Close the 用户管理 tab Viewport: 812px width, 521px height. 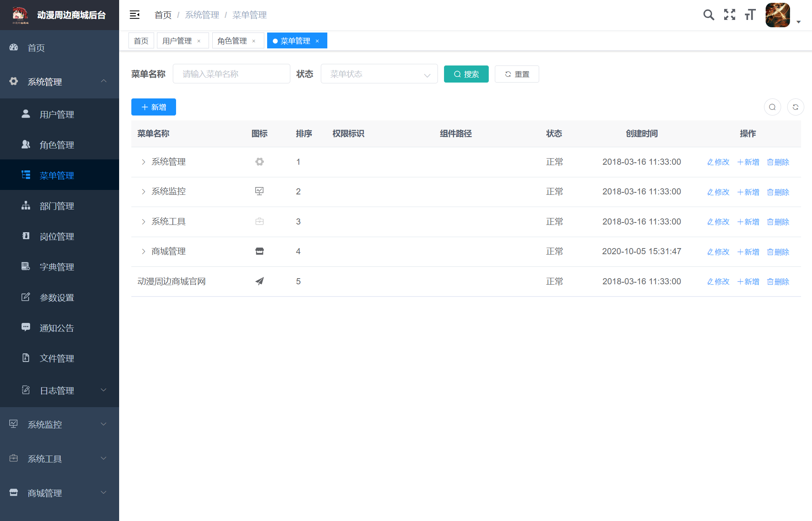pyautogui.click(x=199, y=41)
